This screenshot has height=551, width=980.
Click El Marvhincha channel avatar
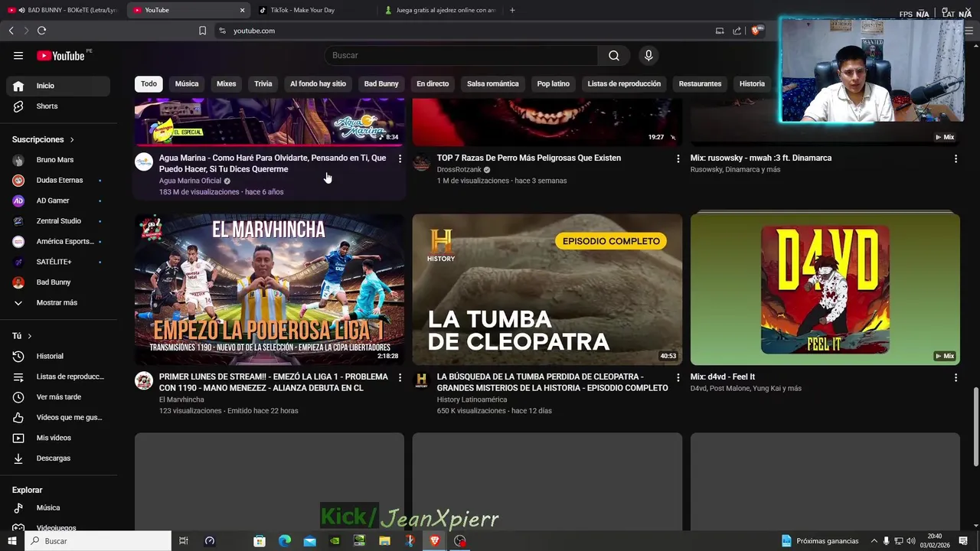[x=144, y=380]
